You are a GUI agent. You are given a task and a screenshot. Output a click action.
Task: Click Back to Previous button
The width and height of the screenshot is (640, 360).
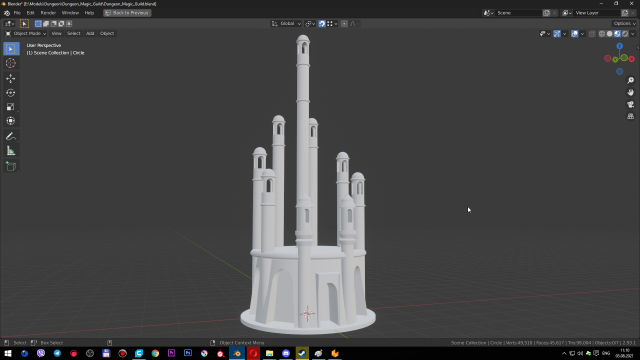(x=127, y=13)
